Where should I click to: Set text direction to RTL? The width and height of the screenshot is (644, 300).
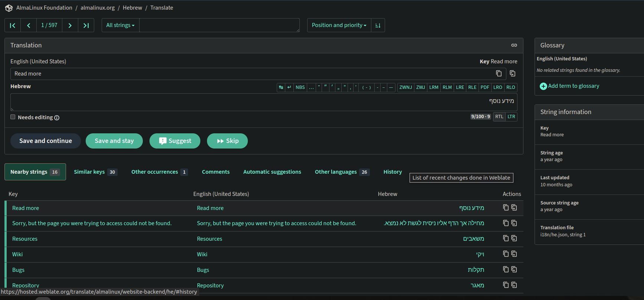coord(499,117)
